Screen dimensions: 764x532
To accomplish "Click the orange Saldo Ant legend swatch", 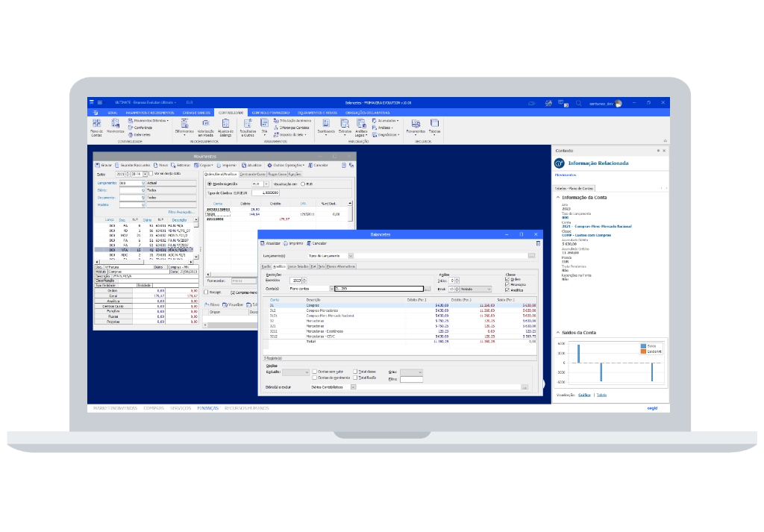I will pos(642,351).
